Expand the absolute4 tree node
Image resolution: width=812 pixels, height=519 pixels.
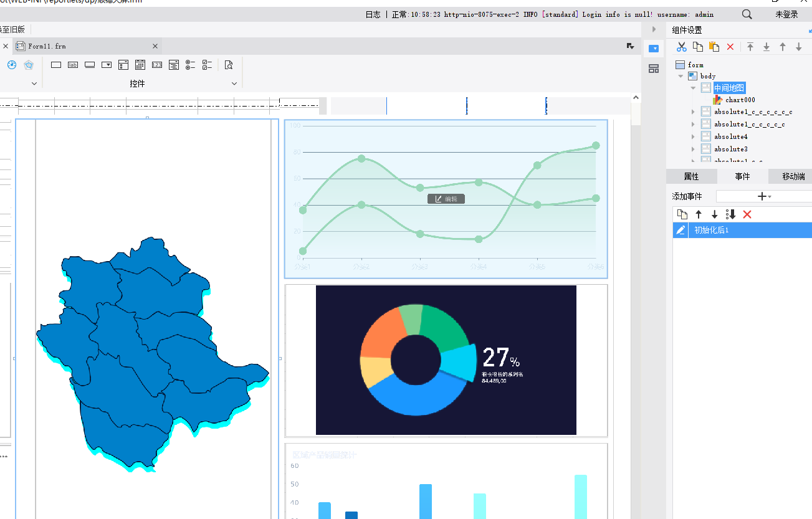(x=693, y=136)
